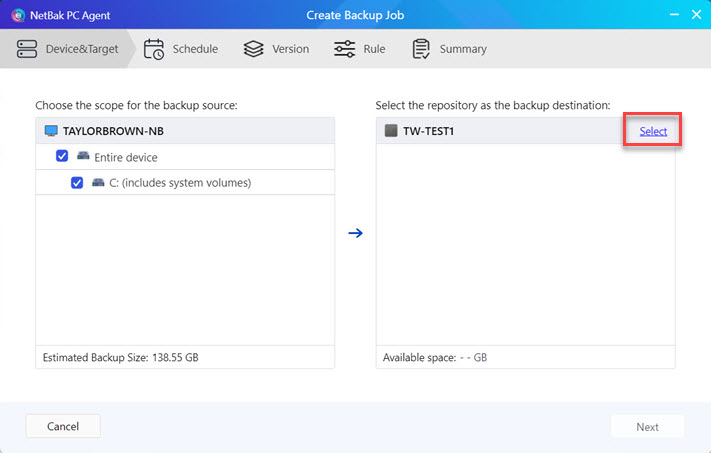The height and width of the screenshot is (453, 711).
Task: Go to the Rule step
Action: 374,49
